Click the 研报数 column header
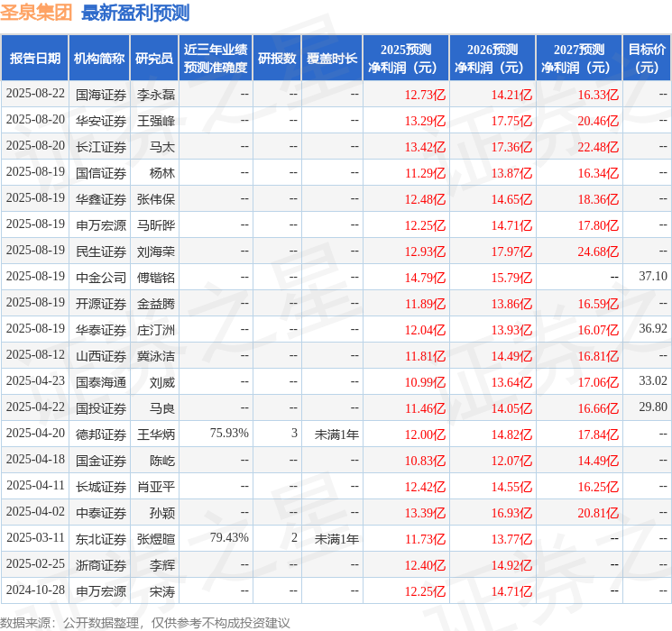This screenshot has width=672, height=631. point(276,59)
